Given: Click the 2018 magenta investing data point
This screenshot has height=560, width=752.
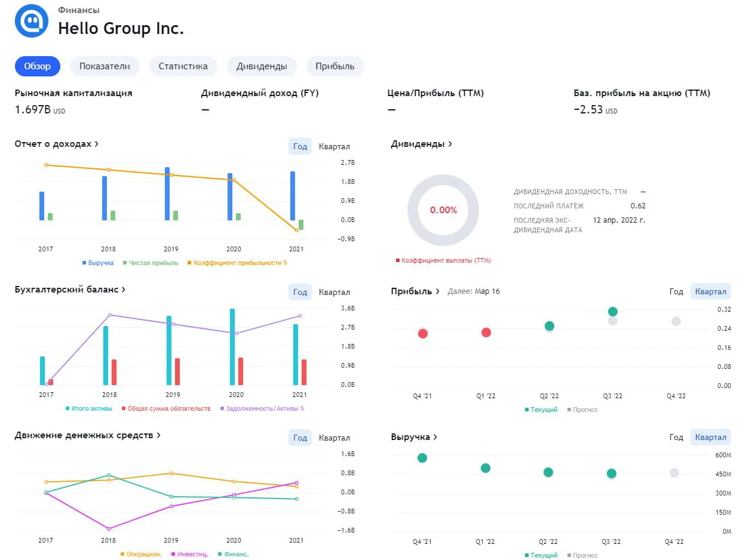Looking at the screenshot, I should coord(109,529).
